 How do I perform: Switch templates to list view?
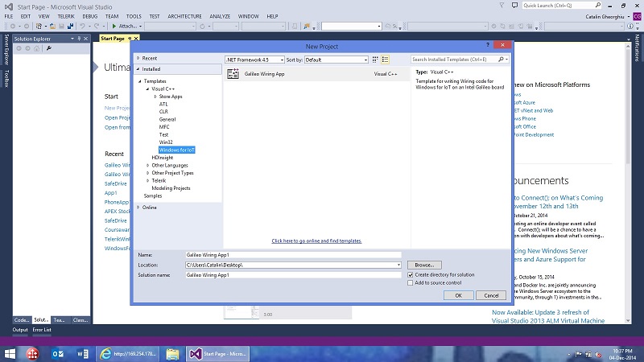click(x=385, y=60)
